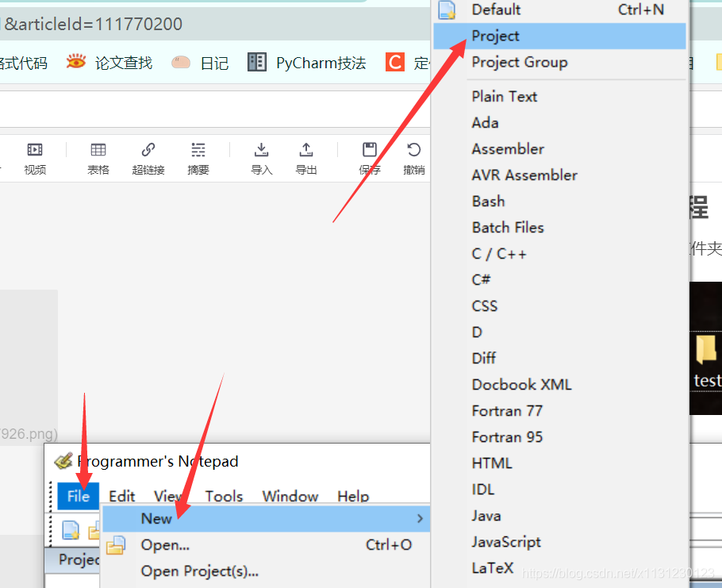Choose JavaScript file type
The width and height of the screenshot is (722, 588).
pyautogui.click(x=559, y=542)
